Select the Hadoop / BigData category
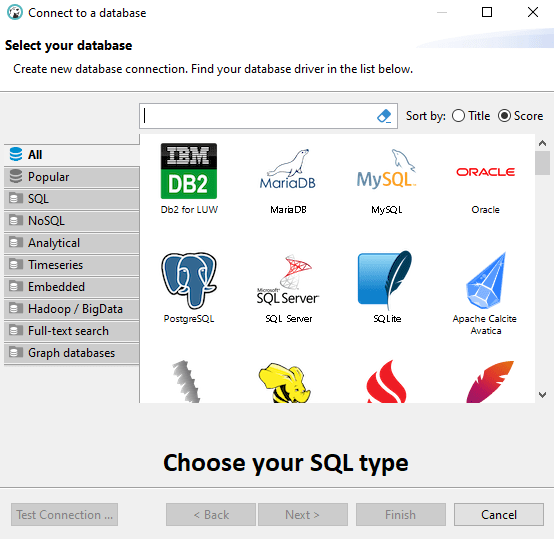 (72, 309)
